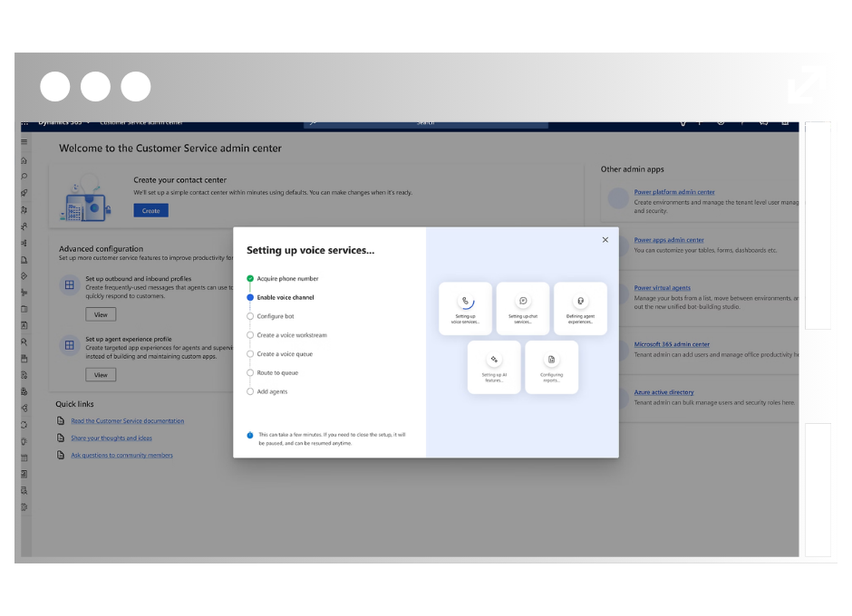Click the completed Acquire phone number step
The image size is (852, 616).
tap(283, 279)
